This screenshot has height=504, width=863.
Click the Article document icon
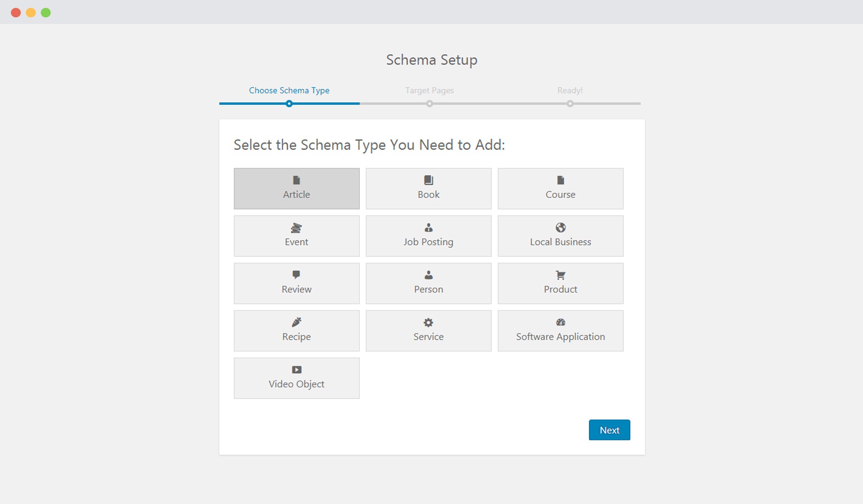[x=296, y=180]
